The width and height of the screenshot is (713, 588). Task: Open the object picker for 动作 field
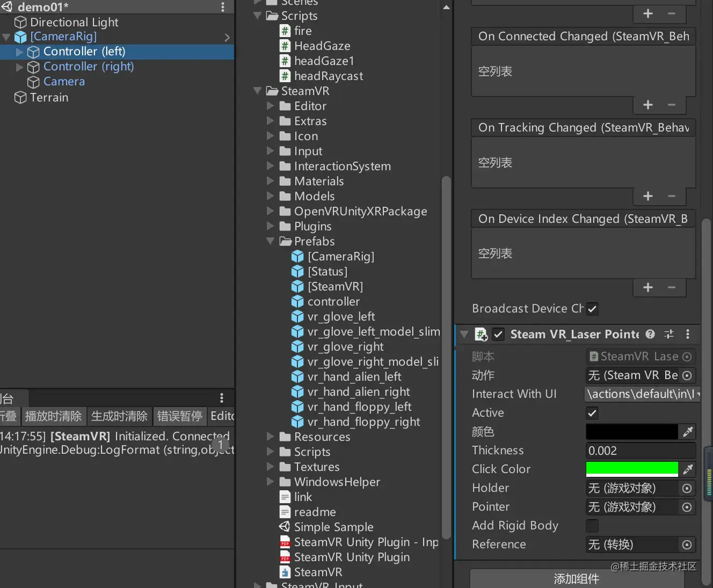(687, 375)
